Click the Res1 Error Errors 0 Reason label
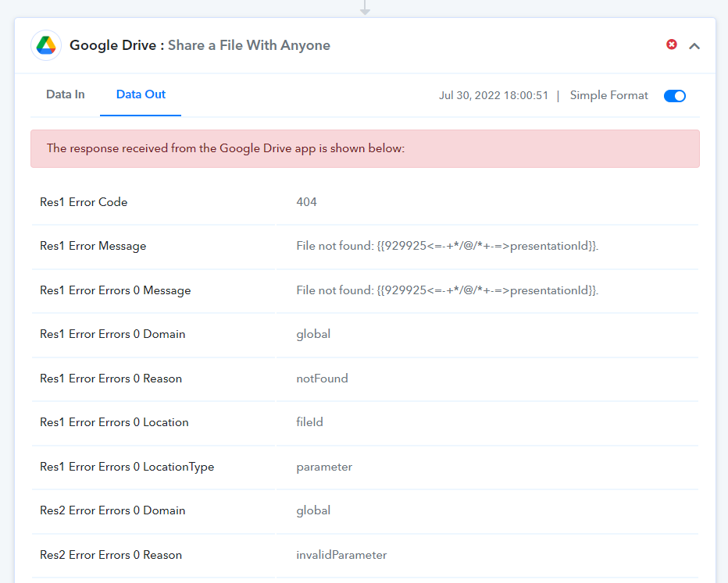 pos(111,379)
